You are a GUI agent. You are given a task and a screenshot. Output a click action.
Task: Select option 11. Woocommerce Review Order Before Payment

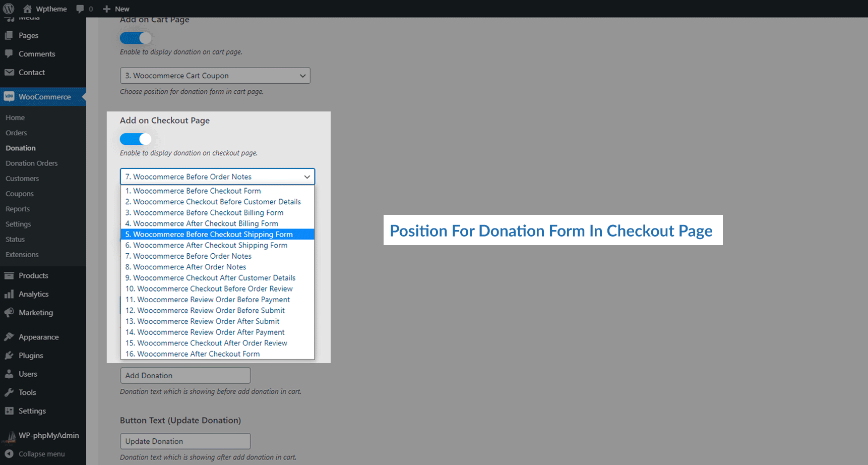tap(217, 300)
